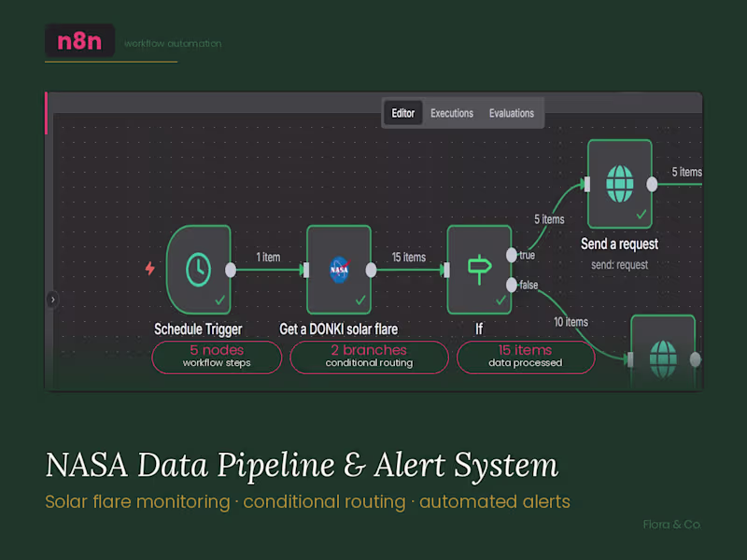The image size is (747, 560).
Task: Click the If node false output
Action: pyautogui.click(x=511, y=285)
